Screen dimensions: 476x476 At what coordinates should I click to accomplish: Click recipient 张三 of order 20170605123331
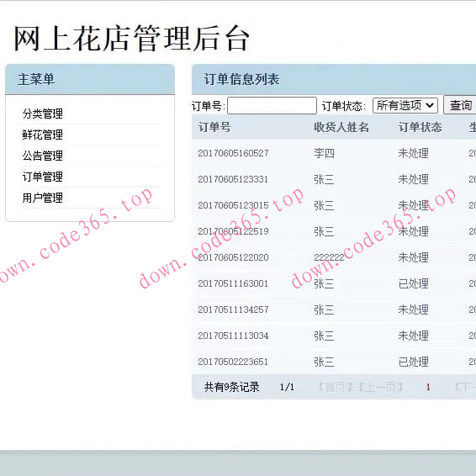324,179
